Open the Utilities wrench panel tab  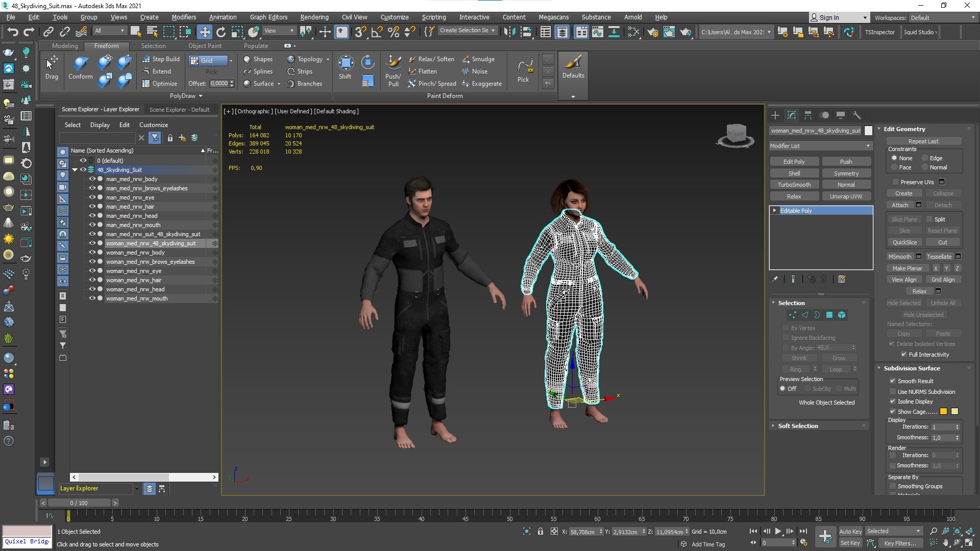[x=857, y=115]
